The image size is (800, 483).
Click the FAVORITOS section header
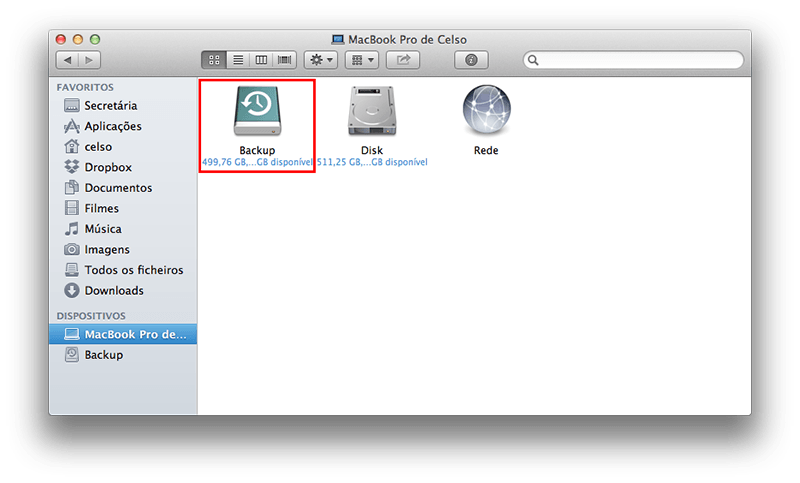85,88
